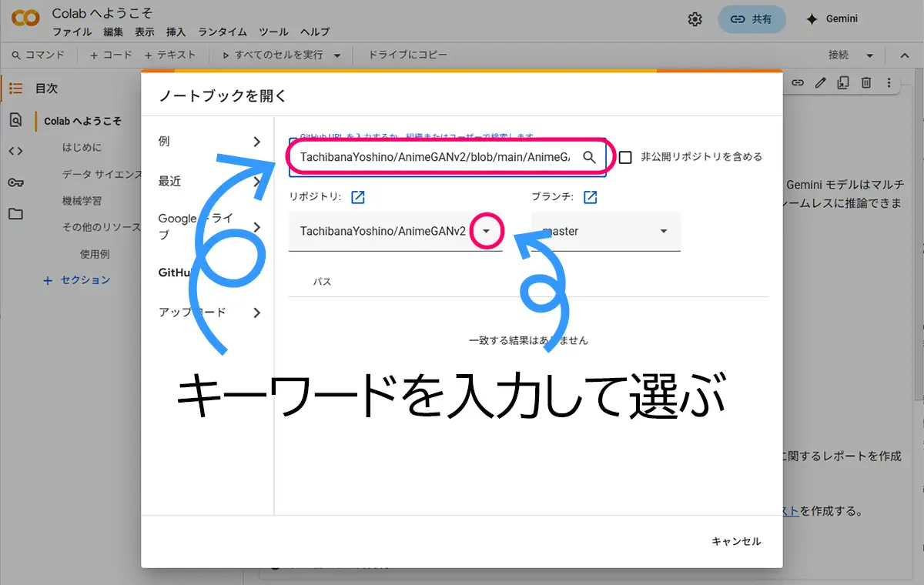Open dropdown arrow beside すべてのセルを実行

tap(337, 55)
